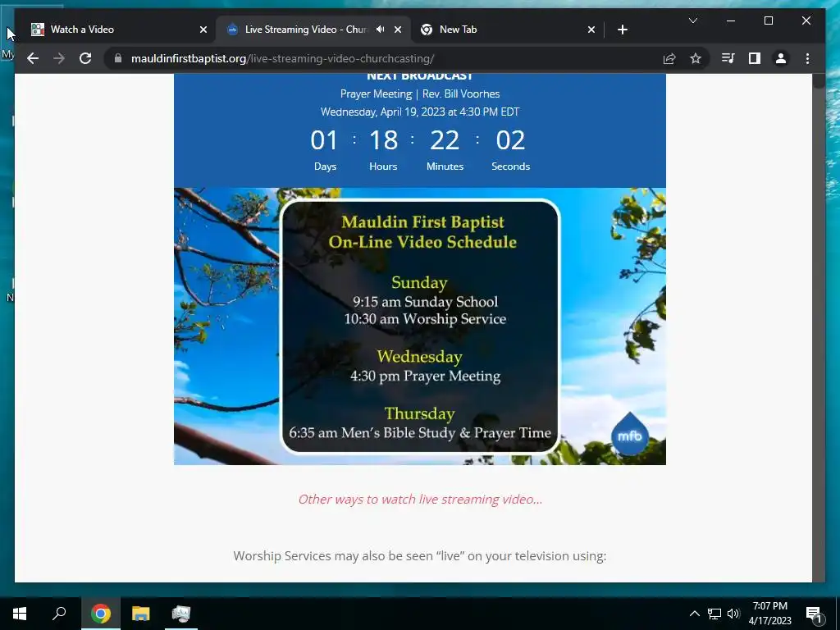Open the Chrome profile avatar icon

click(x=781, y=58)
